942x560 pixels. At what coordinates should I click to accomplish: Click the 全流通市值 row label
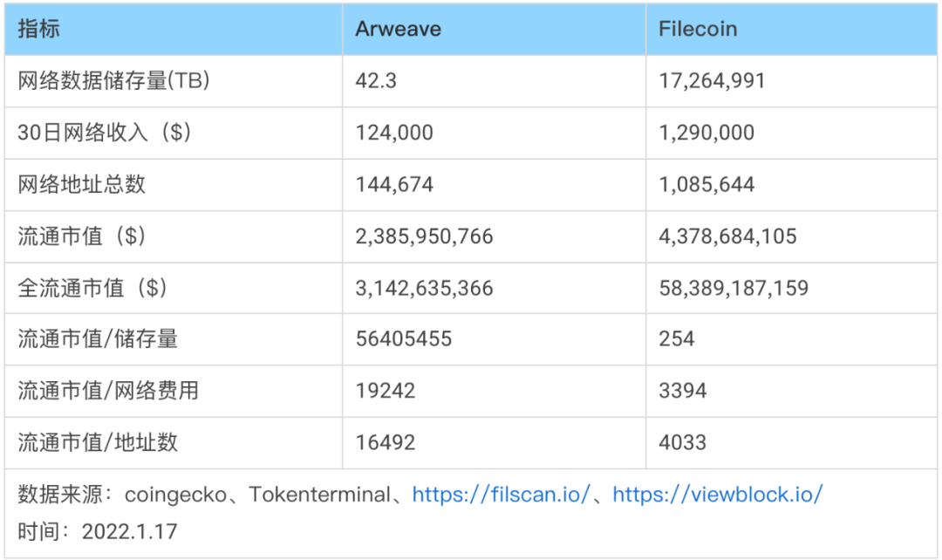[93, 288]
